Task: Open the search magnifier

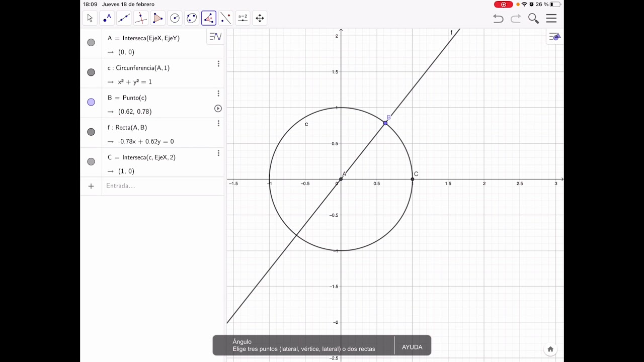Action: (x=533, y=19)
